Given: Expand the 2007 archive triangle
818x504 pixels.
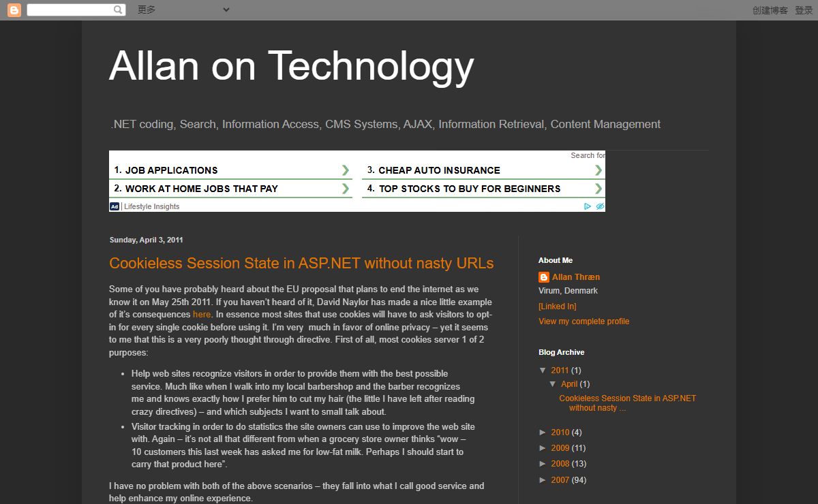Looking at the screenshot, I should click(x=543, y=480).
